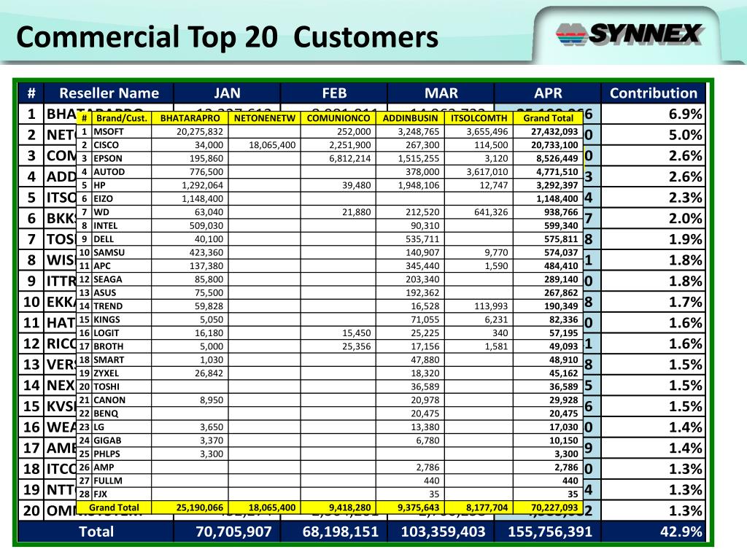This screenshot has width=747, height=560.
Task: Select the APR column header
Action: (549, 93)
